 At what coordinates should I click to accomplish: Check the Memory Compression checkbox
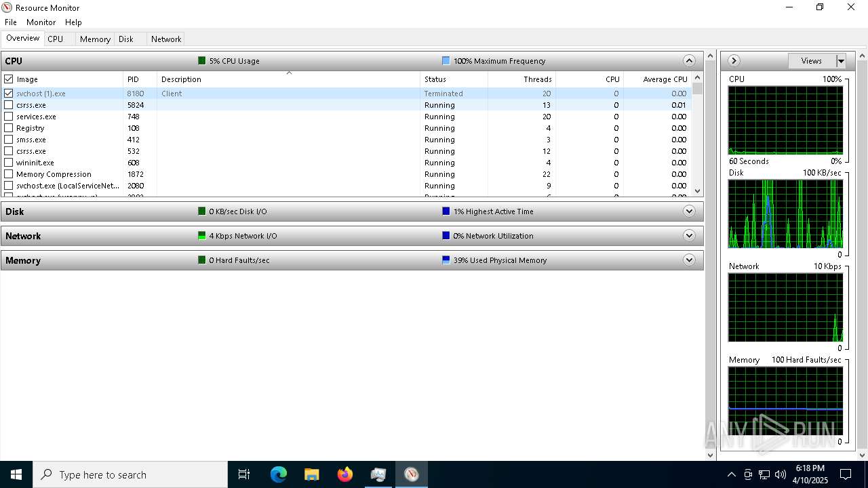click(x=9, y=174)
